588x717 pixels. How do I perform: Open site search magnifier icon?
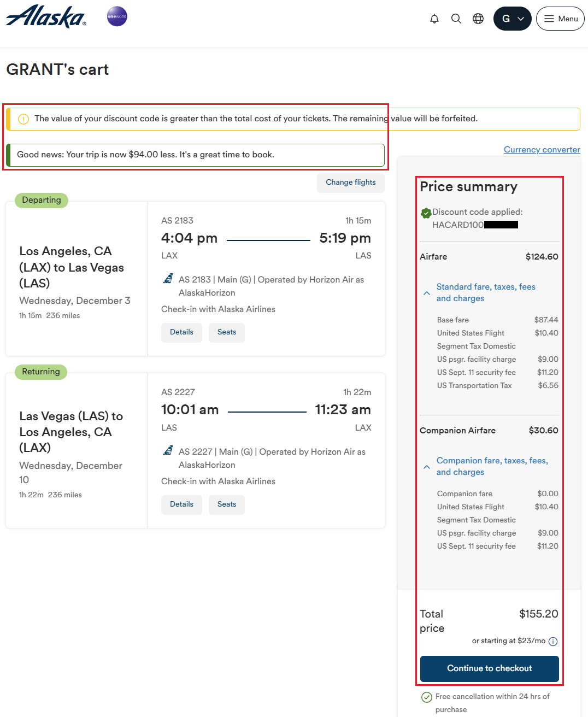pos(456,19)
